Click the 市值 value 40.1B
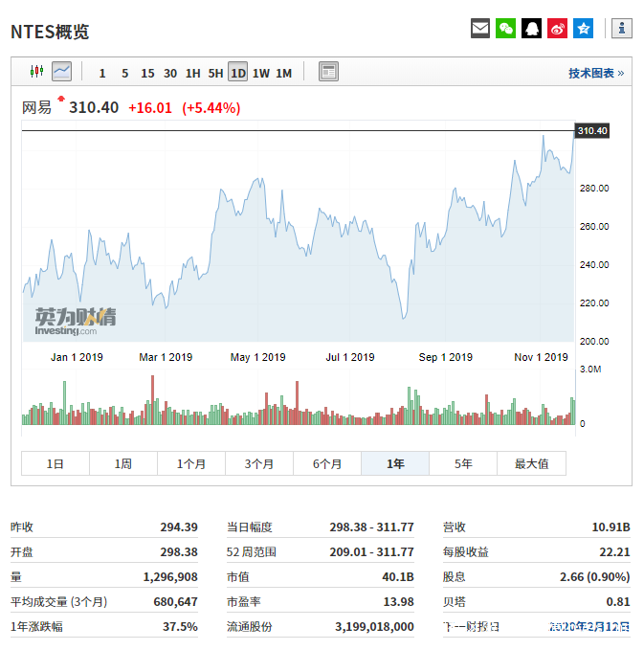Viewport: 644px width, 650px height. [398, 576]
